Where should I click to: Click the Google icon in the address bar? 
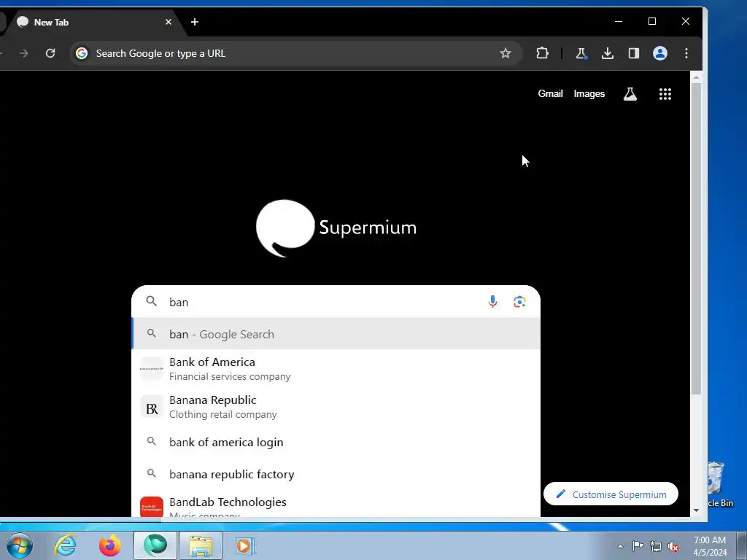(x=82, y=53)
